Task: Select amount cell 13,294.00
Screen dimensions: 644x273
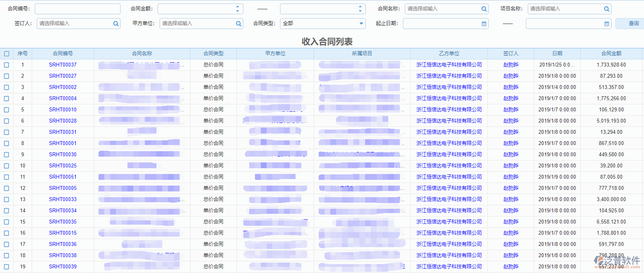Action: 611,132
